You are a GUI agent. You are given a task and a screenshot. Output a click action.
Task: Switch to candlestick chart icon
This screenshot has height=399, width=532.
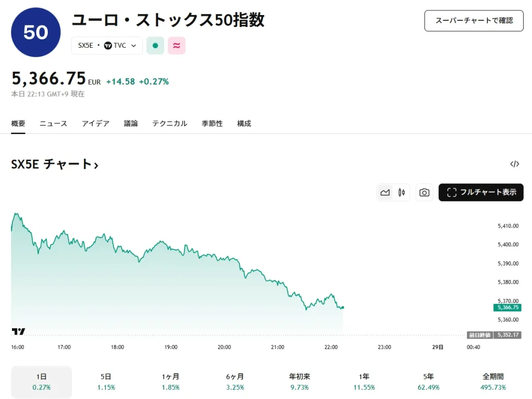click(x=402, y=192)
